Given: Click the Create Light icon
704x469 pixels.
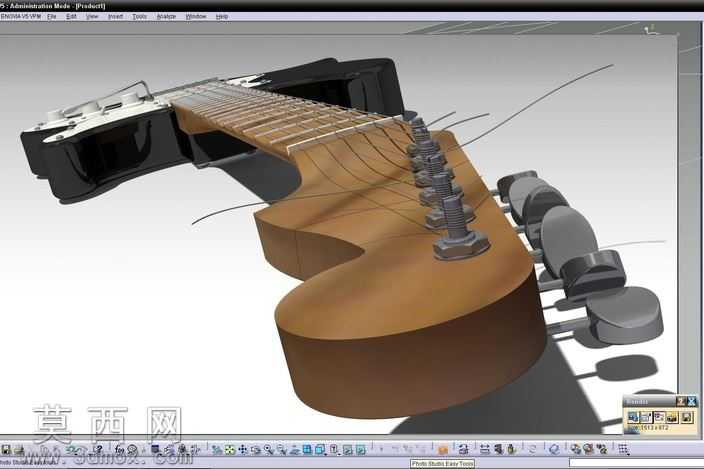Looking at the screenshot, I should pos(497,449).
